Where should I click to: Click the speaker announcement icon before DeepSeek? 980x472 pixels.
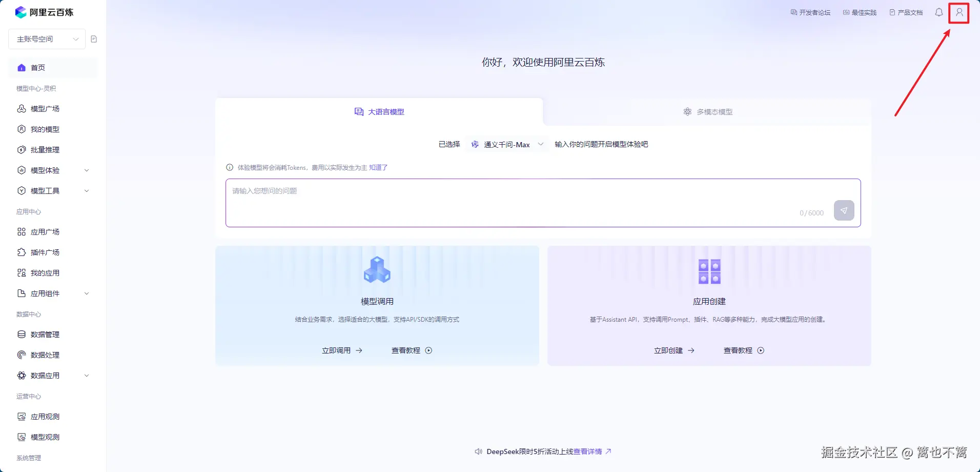[x=478, y=451]
